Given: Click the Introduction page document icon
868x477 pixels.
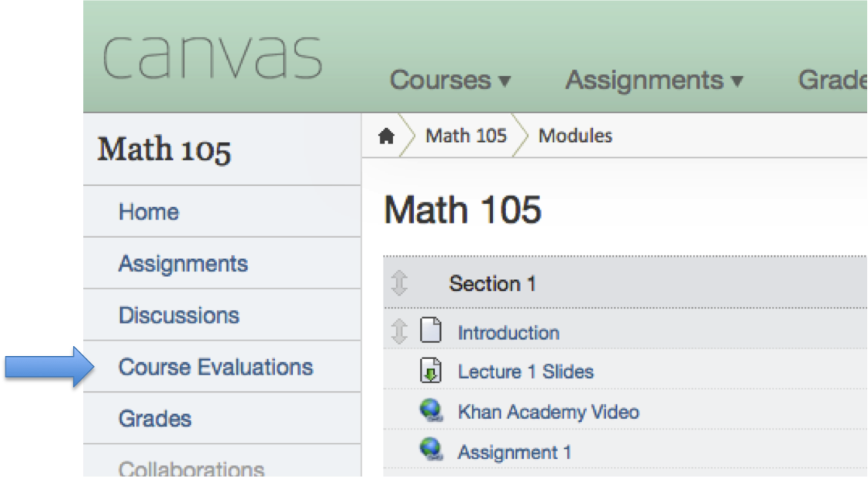Looking at the screenshot, I should [431, 331].
